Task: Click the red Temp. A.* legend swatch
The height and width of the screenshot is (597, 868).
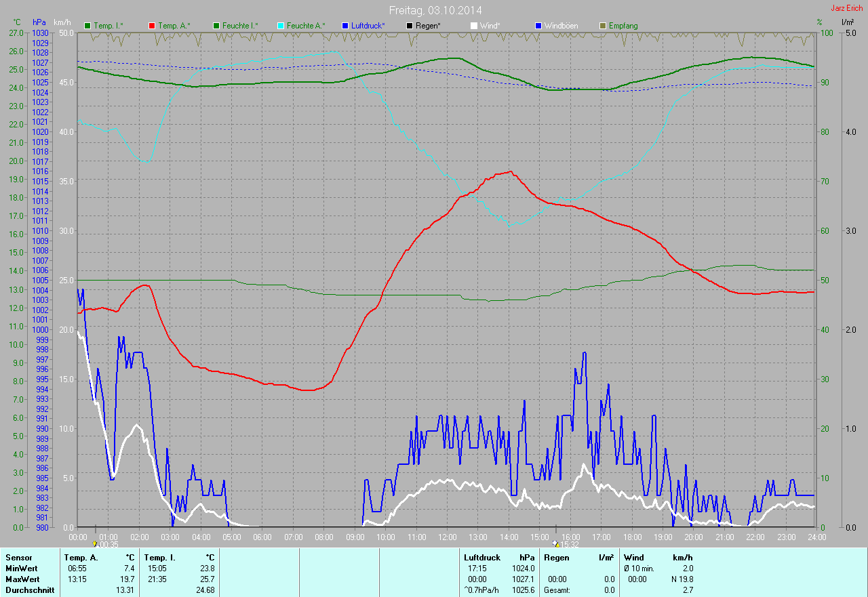Action: [152, 26]
